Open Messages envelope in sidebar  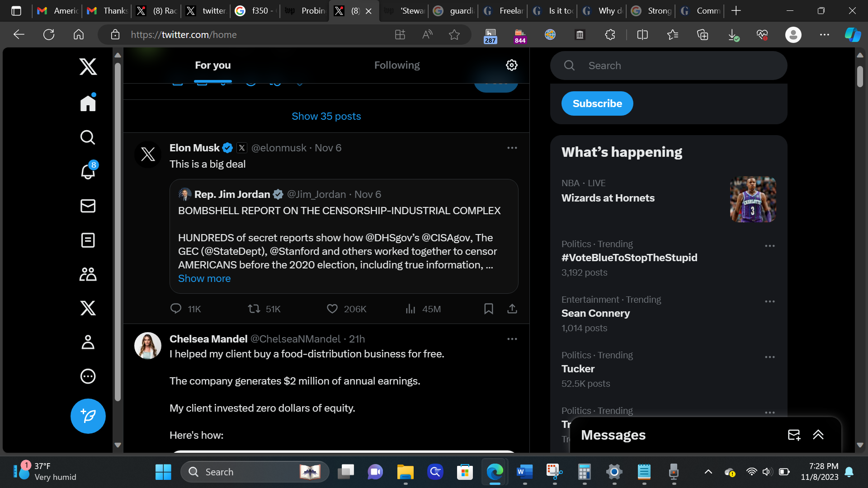tap(88, 206)
